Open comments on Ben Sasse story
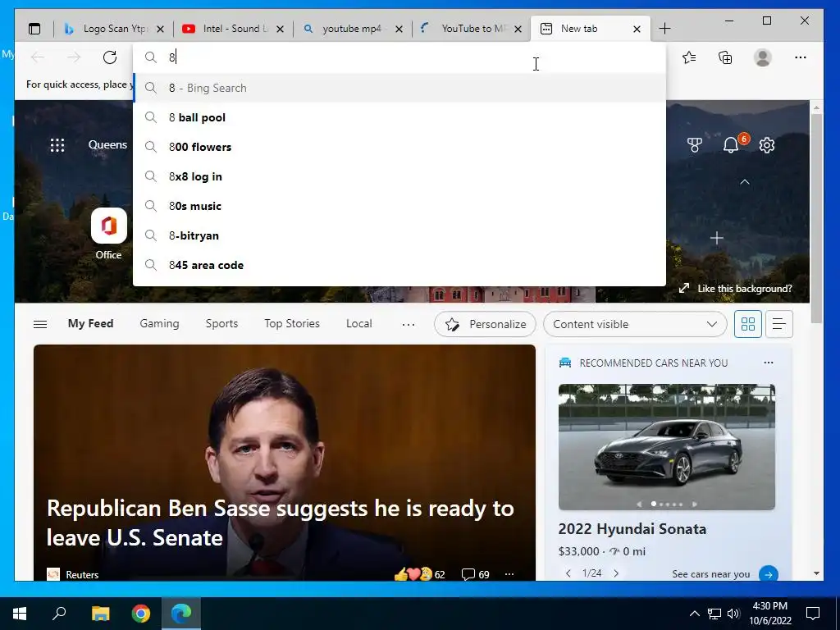The width and height of the screenshot is (840, 630). [475, 574]
